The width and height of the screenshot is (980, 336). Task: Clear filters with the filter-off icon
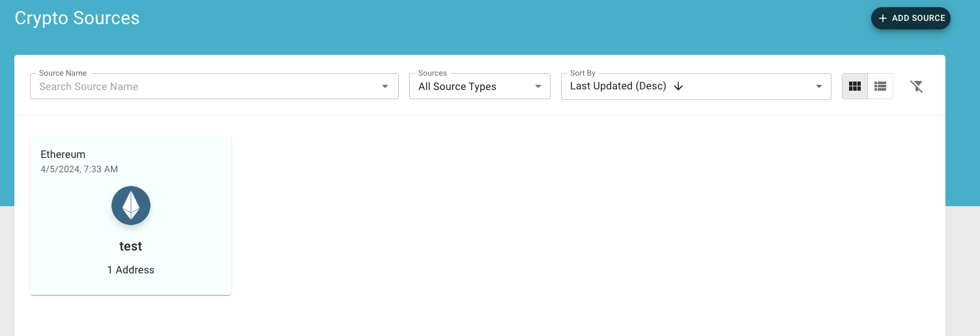point(916,86)
